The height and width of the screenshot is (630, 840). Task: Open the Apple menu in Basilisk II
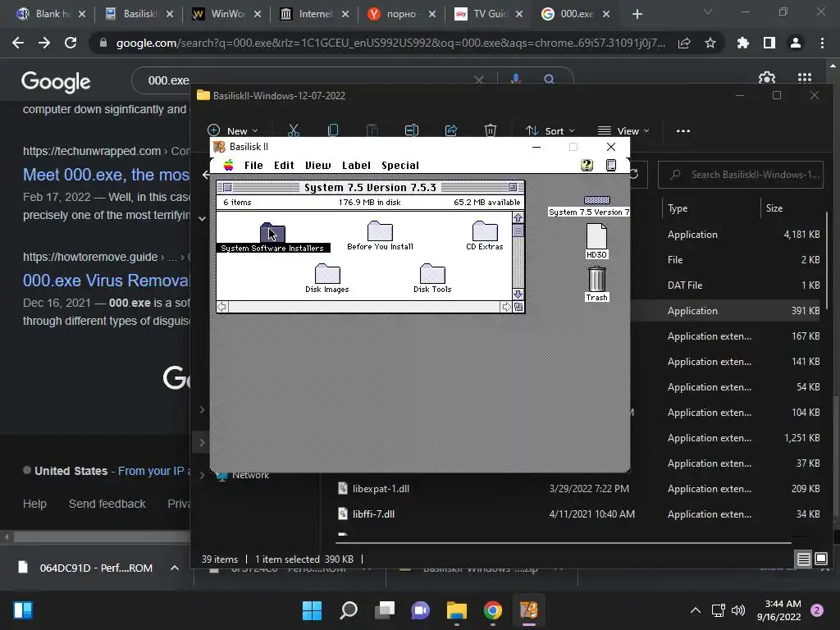pos(229,165)
